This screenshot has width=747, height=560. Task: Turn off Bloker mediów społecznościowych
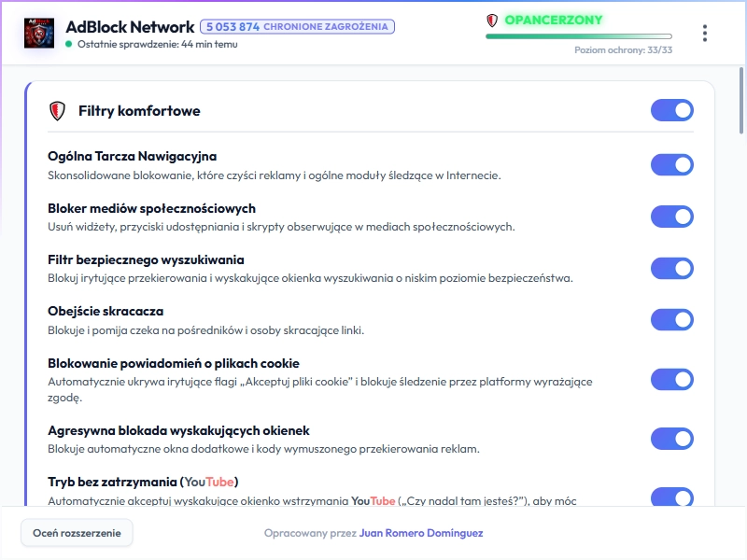tap(671, 217)
